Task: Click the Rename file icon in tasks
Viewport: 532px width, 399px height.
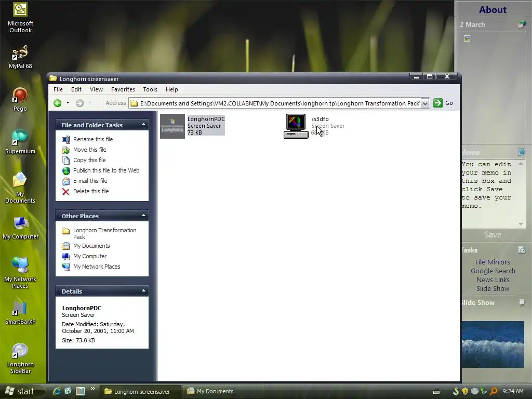Action: pyautogui.click(x=66, y=139)
